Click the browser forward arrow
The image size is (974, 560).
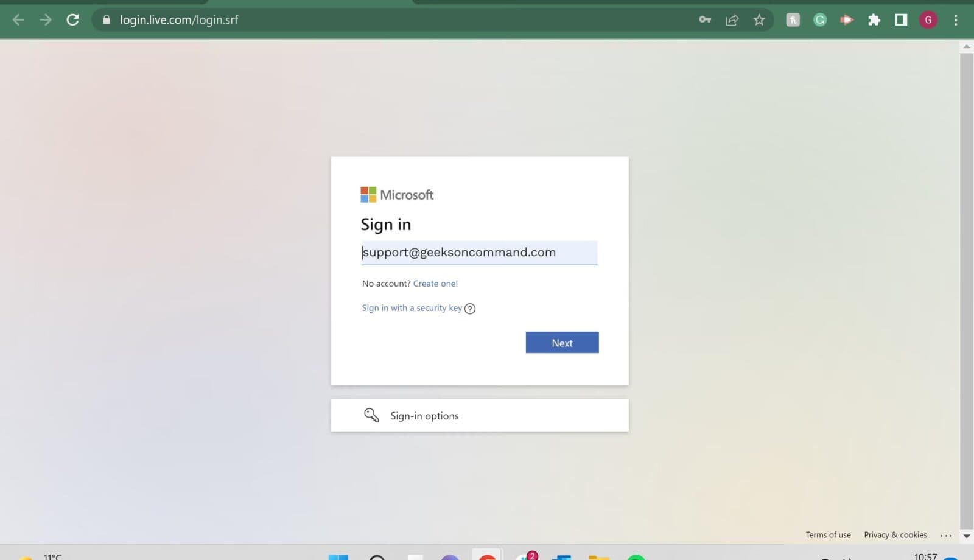click(x=46, y=20)
